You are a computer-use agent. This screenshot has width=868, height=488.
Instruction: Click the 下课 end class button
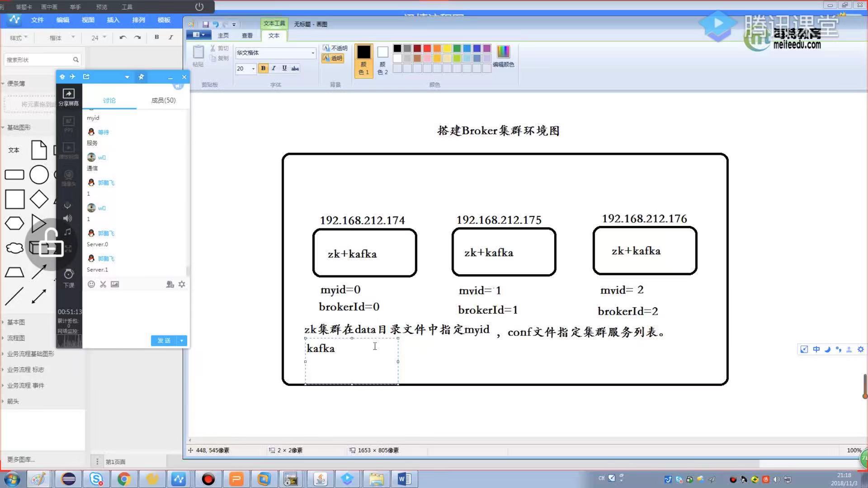pos(69,277)
